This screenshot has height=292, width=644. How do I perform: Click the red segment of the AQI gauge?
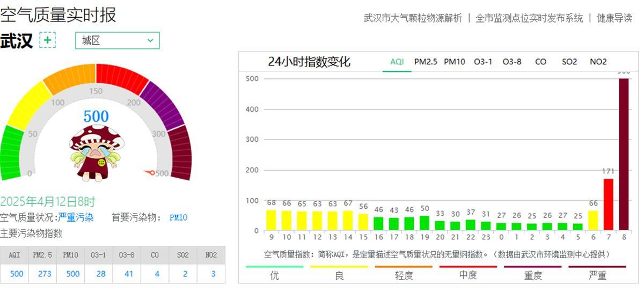click(122, 78)
